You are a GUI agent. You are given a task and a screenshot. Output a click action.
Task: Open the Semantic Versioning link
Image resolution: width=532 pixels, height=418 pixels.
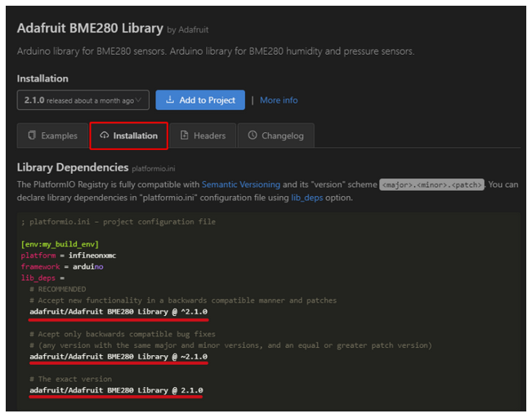tap(241, 185)
